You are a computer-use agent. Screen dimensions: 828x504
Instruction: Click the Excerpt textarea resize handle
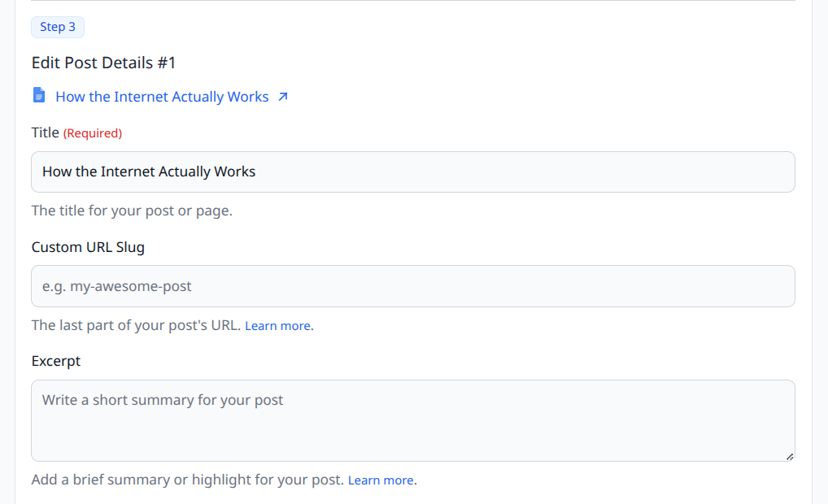coord(789,456)
